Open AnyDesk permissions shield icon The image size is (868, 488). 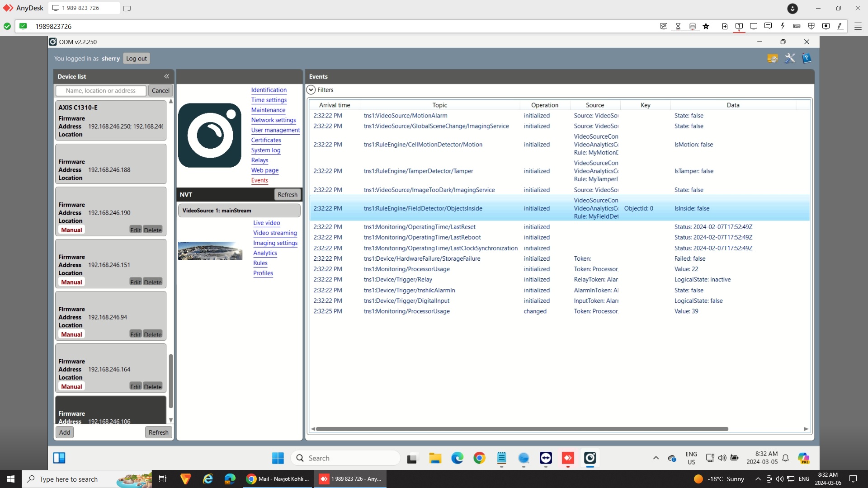click(x=811, y=26)
